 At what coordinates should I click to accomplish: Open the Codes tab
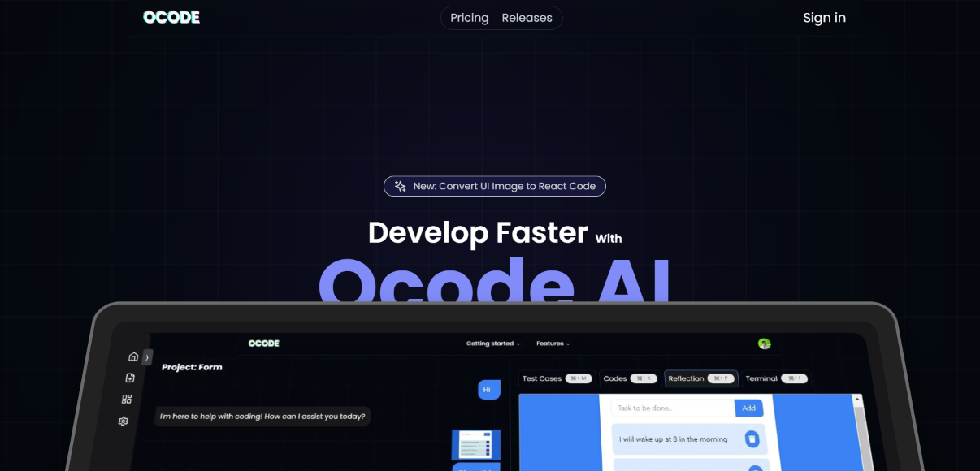(630, 378)
